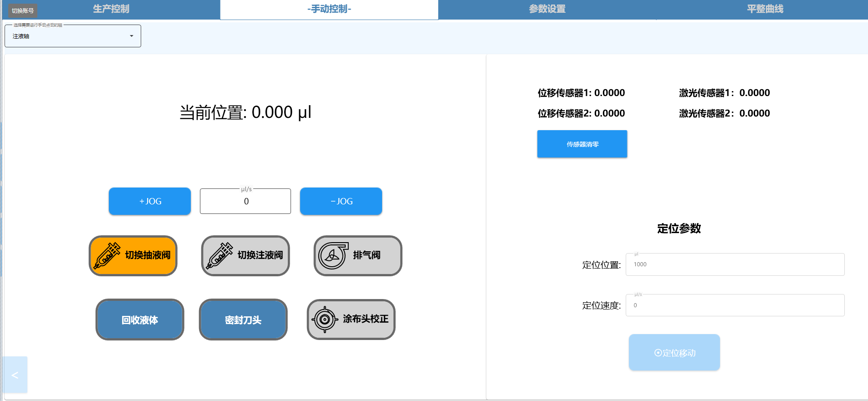868x401 pixels.
Task: Click the 传感器清零 button
Action: (x=582, y=144)
